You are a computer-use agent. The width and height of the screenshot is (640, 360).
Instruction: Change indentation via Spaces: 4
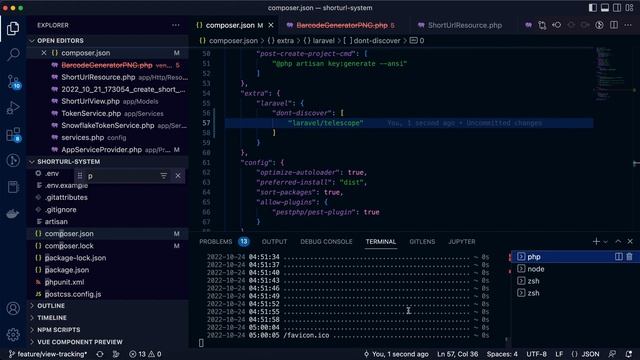tap(502, 354)
